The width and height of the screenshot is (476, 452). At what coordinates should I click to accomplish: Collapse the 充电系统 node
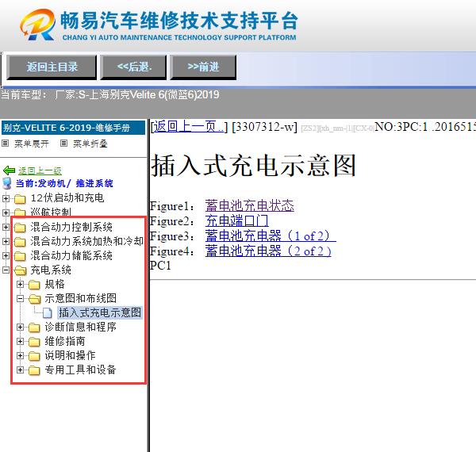[6, 270]
